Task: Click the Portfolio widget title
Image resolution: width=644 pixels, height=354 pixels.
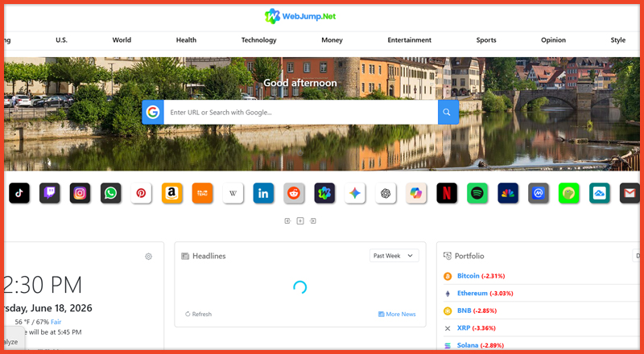Action: point(469,256)
